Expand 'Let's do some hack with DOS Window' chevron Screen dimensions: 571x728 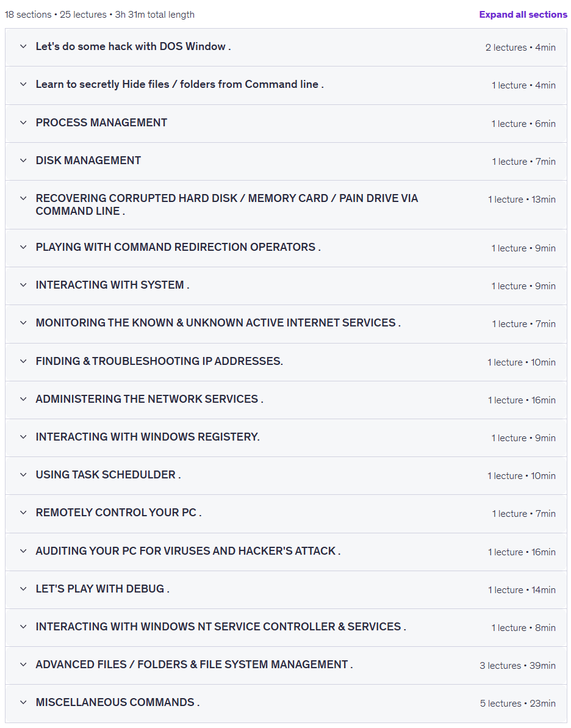(23, 46)
